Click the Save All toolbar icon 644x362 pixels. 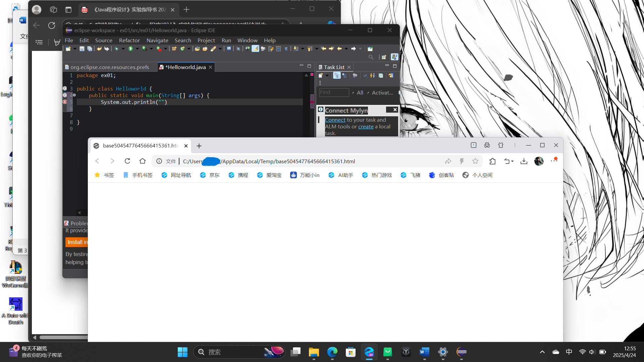click(90, 49)
